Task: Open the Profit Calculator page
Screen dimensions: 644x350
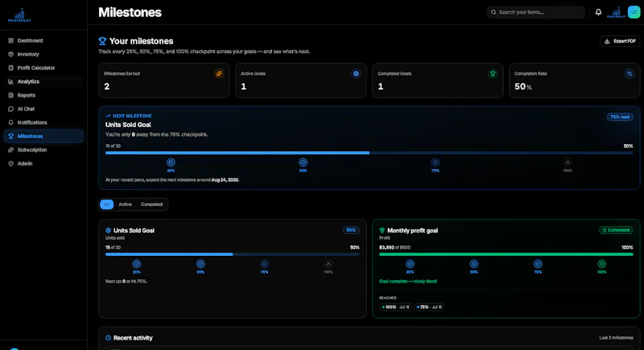Action: pyautogui.click(x=43, y=68)
